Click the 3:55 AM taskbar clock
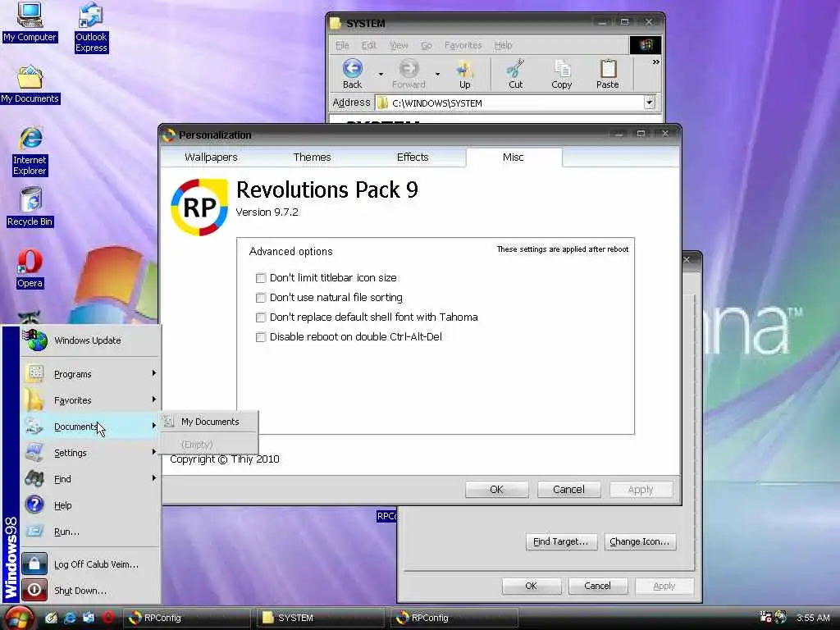Viewport: 840px width, 630px height. coord(813,618)
